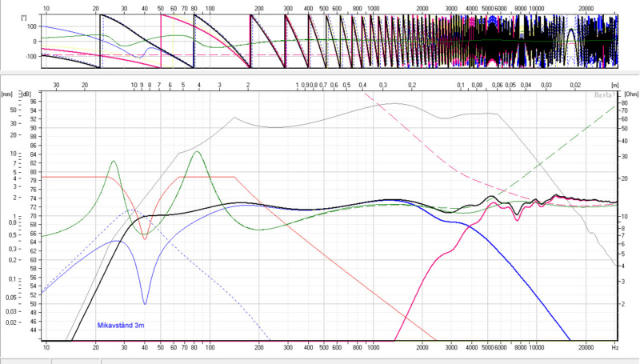The width and height of the screenshot is (640, 364).
Task: Click the 20000 label on the top frequency axis
Action: (587, 6)
